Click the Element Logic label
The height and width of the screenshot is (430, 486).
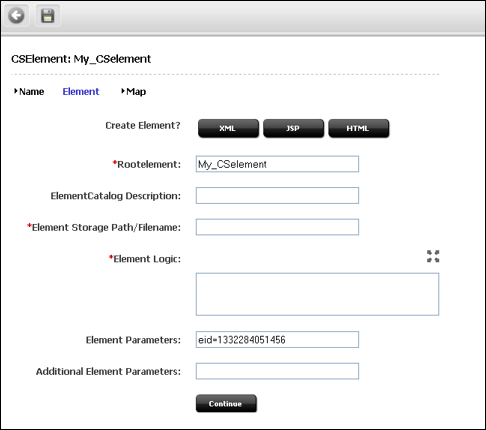(145, 259)
